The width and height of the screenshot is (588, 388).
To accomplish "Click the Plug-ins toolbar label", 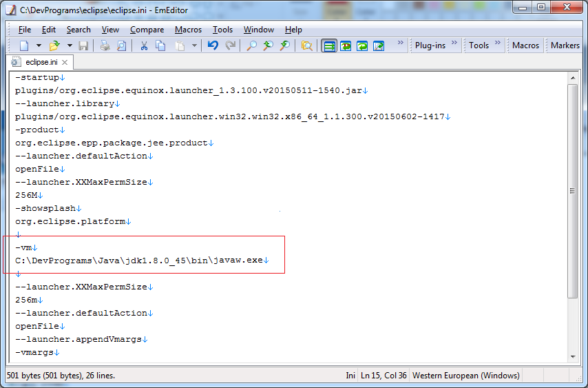I will pos(430,45).
